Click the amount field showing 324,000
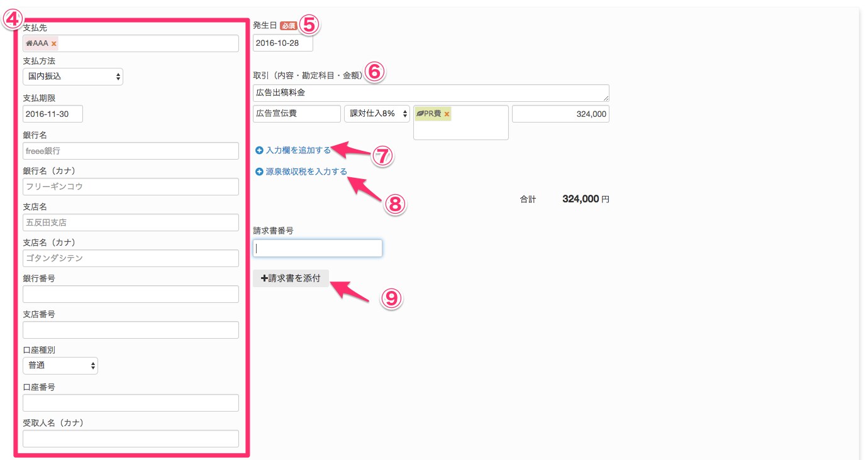The image size is (868, 460). point(560,114)
